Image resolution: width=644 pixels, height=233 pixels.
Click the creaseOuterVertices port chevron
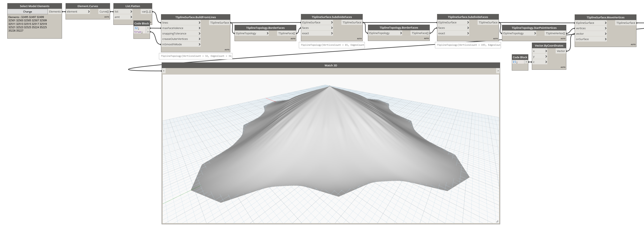pos(199,39)
